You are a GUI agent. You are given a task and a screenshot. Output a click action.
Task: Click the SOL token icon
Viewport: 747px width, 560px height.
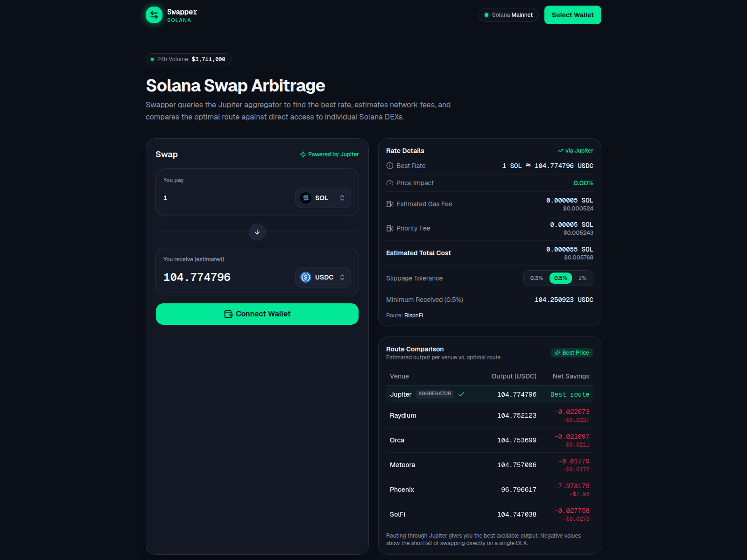[306, 198]
